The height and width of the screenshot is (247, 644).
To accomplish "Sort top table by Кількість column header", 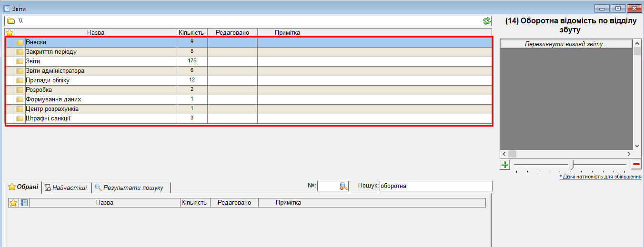I will [191, 32].
